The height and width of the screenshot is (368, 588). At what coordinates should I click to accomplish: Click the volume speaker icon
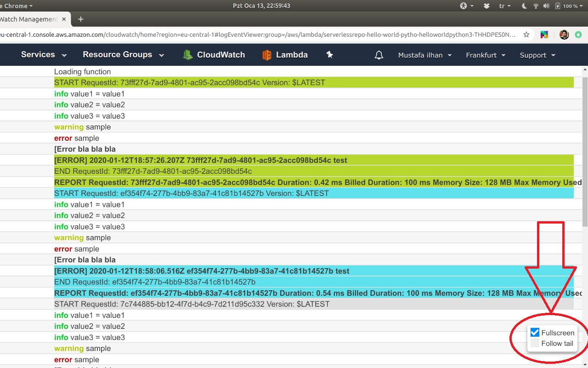pos(547,6)
